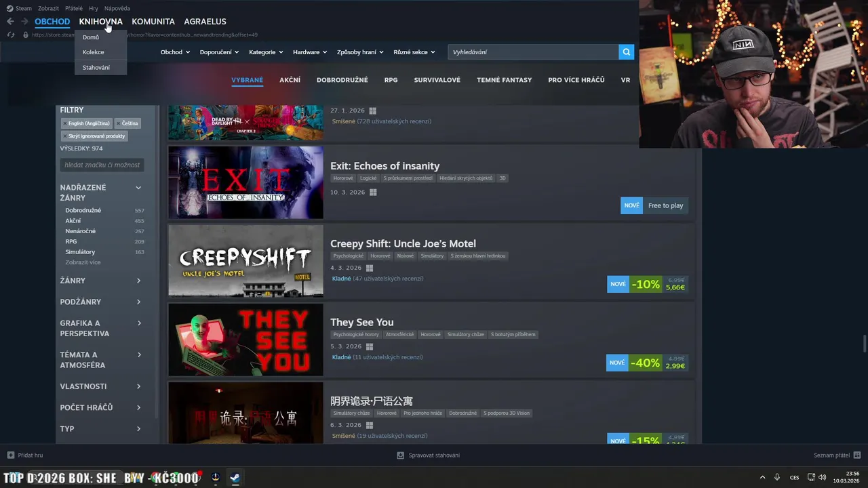Open the KNIHOVNA main tab
The image size is (868, 488).
click(x=100, y=22)
